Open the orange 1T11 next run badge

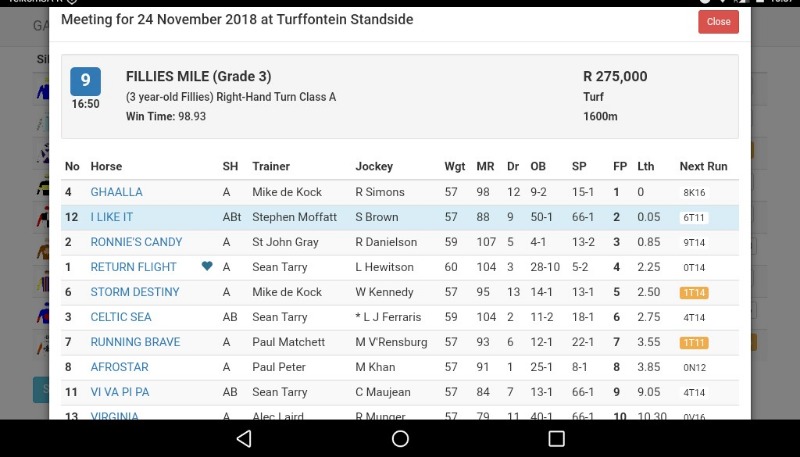694,342
